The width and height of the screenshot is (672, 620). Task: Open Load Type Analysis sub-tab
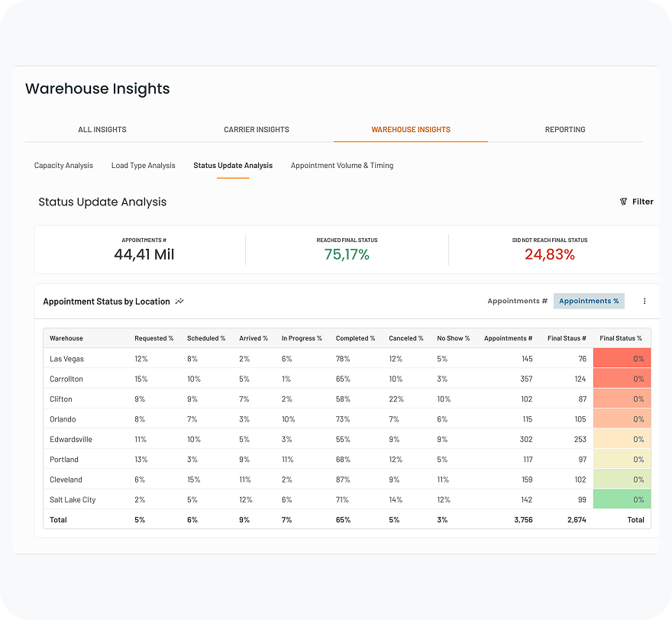143,166
